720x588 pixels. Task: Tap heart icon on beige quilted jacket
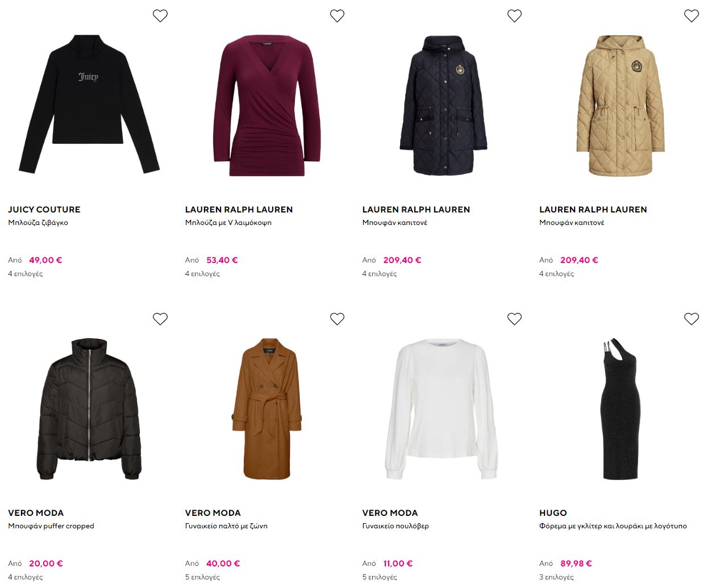pos(691,16)
